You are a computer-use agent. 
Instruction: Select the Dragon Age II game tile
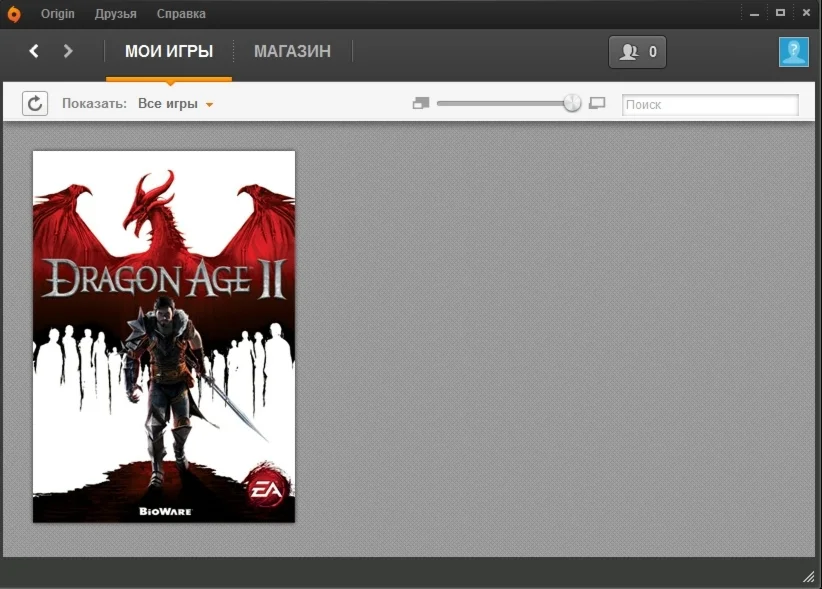(163, 336)
